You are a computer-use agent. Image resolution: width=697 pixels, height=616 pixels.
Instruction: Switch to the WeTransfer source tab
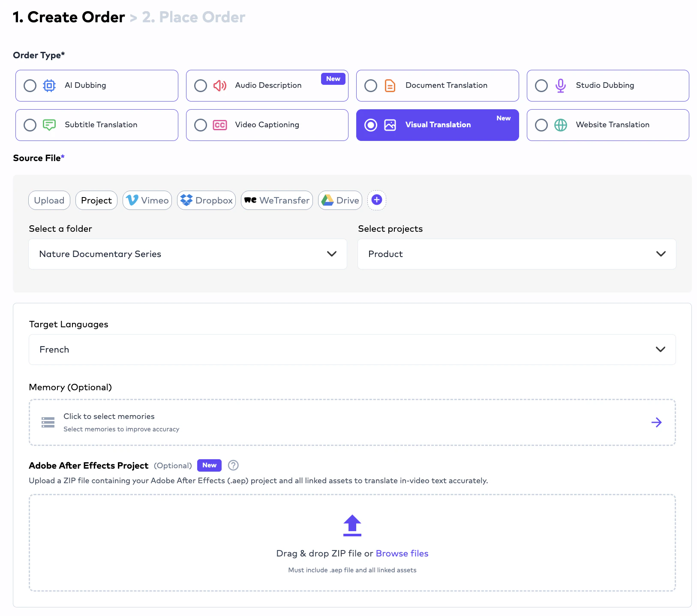[x=277, y=200]
